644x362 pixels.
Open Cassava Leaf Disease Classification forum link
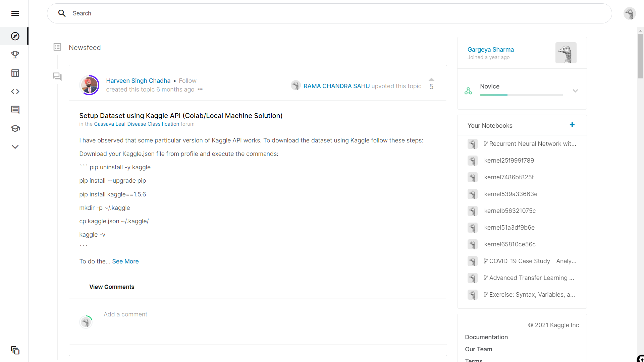tap(137, 124)
